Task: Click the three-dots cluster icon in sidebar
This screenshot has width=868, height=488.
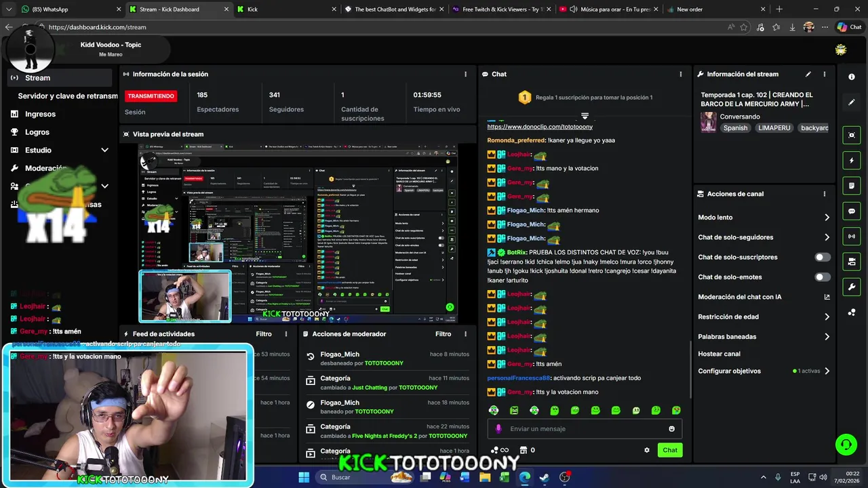Action: tap(852, 312)
